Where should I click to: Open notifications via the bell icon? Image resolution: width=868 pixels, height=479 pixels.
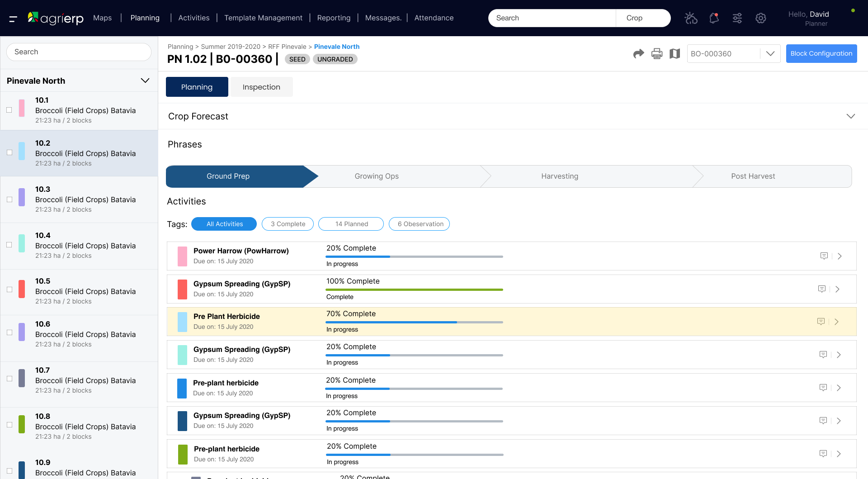coord(714,18)
